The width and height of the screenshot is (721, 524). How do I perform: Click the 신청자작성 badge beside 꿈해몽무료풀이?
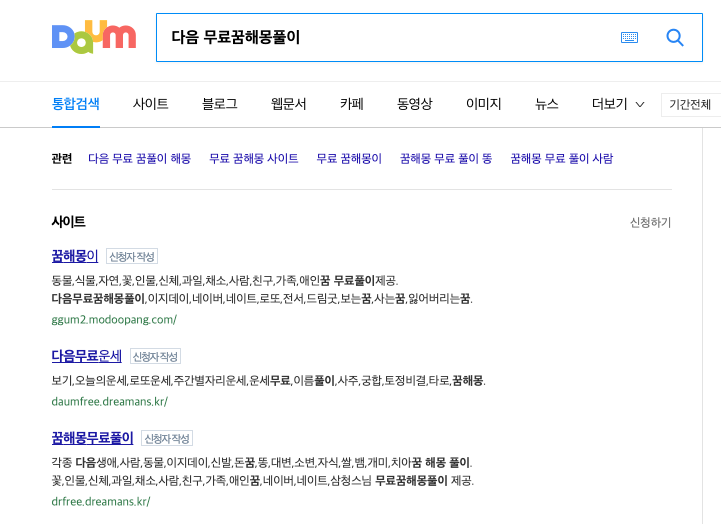(x=167, y=438)
